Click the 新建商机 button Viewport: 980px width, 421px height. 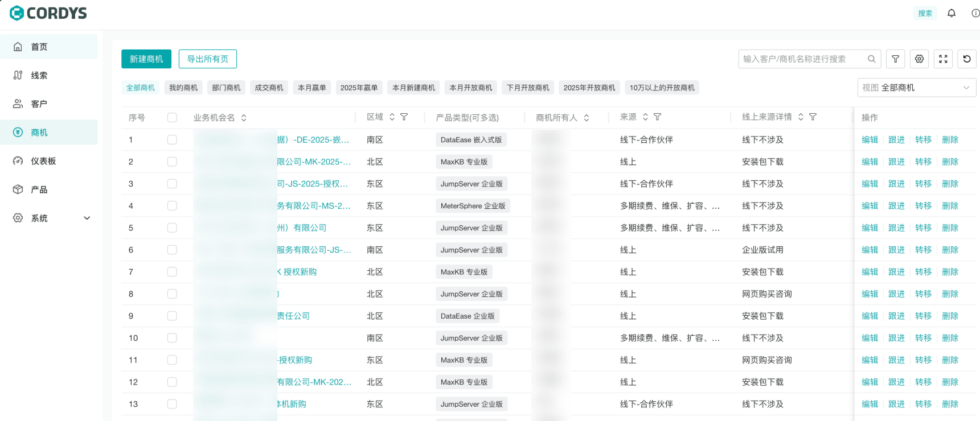pos(146,59)
